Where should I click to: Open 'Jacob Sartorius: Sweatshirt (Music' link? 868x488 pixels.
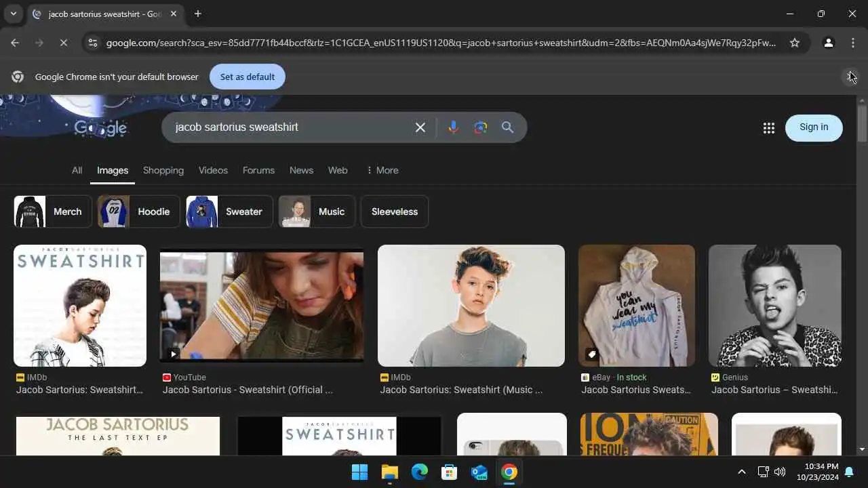click(x=461, y=390)
